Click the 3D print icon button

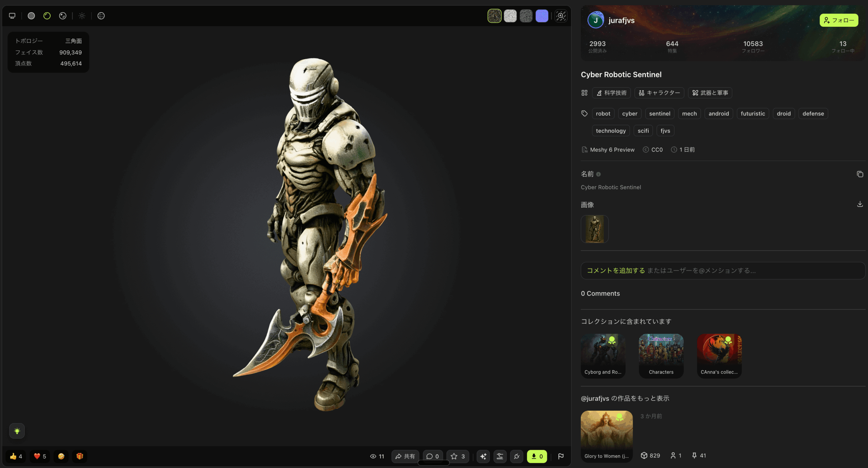click(500, 456)
